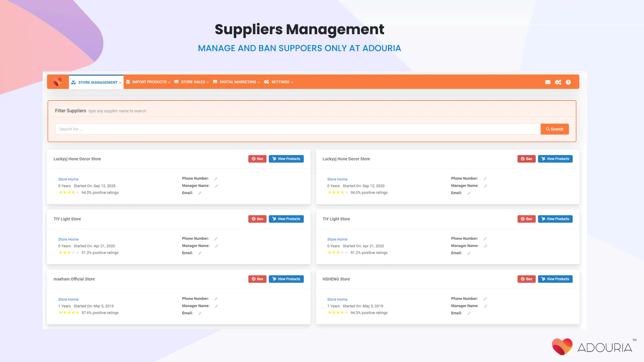Open Store Home link for maeham Official Store

(68, 300)
